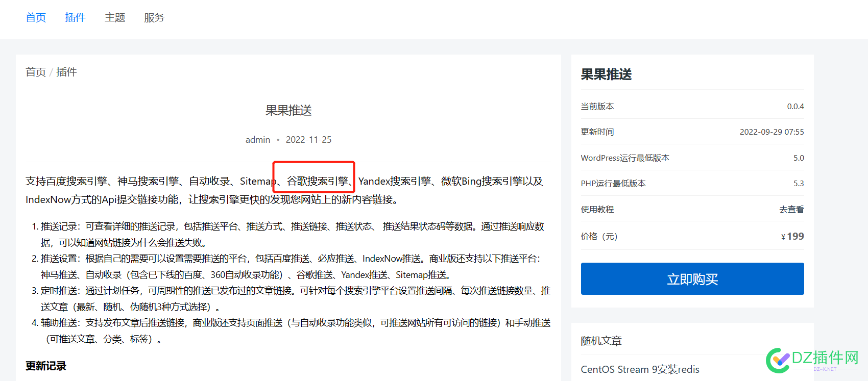The height and width of the screenshot is (381, 868).
Task: Open the CentOS Stream 9安装redis article
Action: (640, 369)
